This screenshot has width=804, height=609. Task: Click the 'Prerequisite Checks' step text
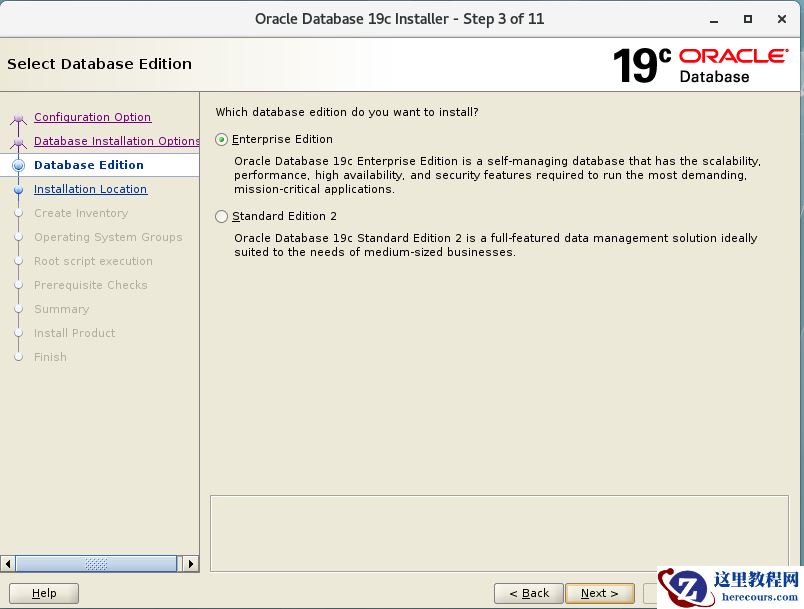91,285
